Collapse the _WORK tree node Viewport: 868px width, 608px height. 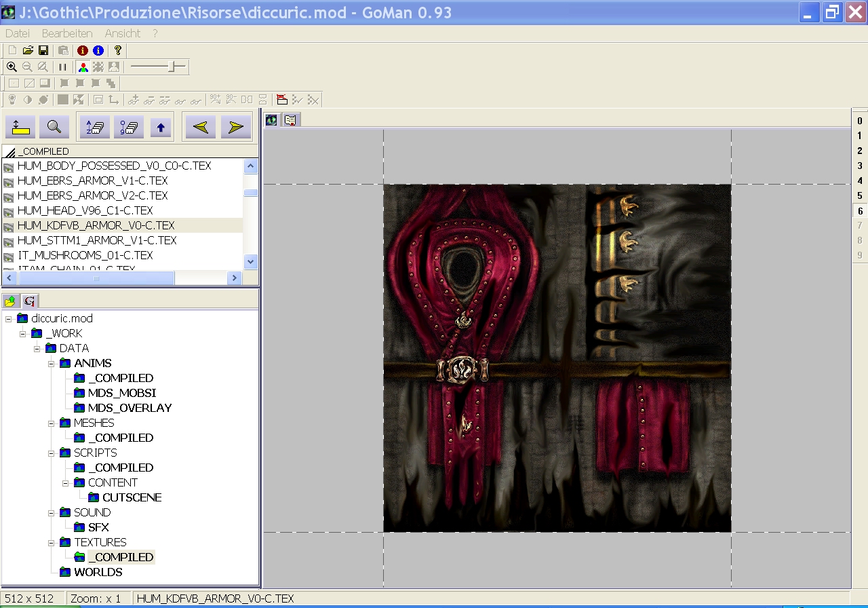(x=22, y=333)
